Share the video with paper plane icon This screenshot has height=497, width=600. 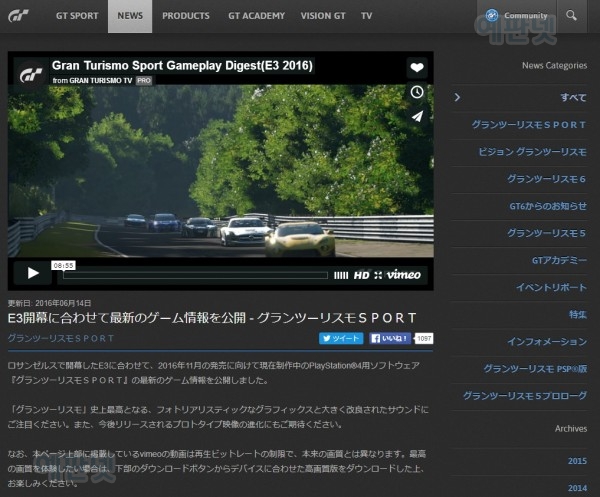pos(417,116)
